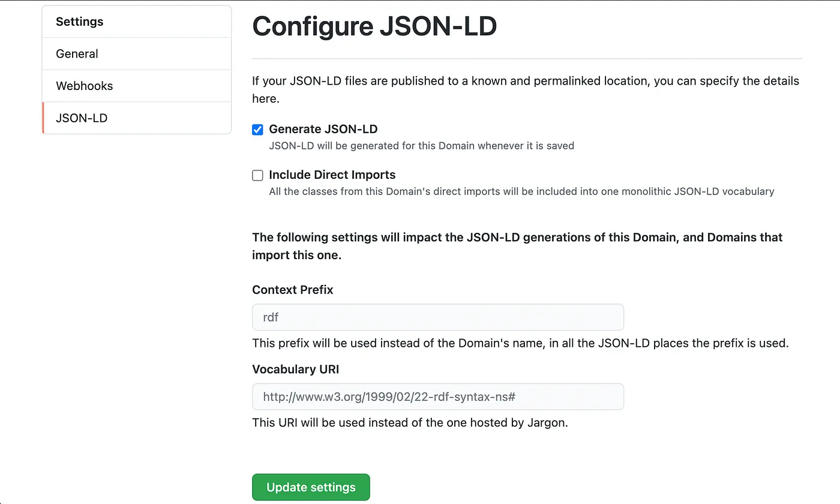
Task: Select the Vocabulary URI input field
Action: coord(437,397)
